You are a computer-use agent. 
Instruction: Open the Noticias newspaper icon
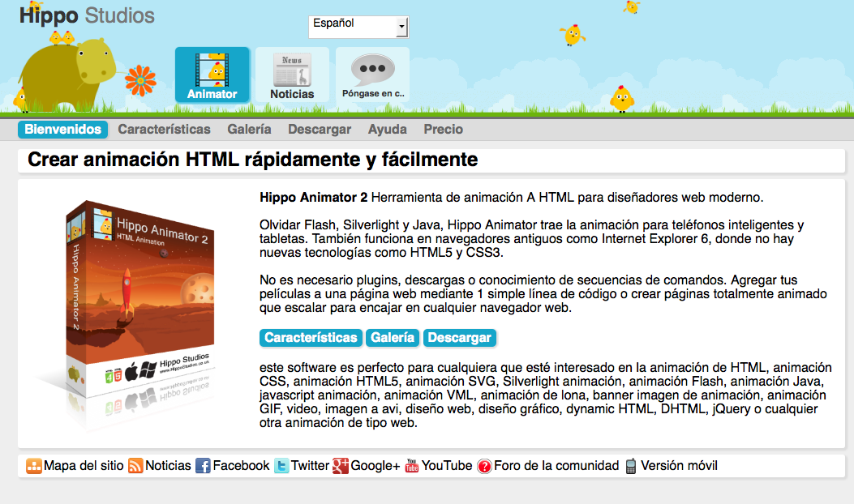pos(293,75)
